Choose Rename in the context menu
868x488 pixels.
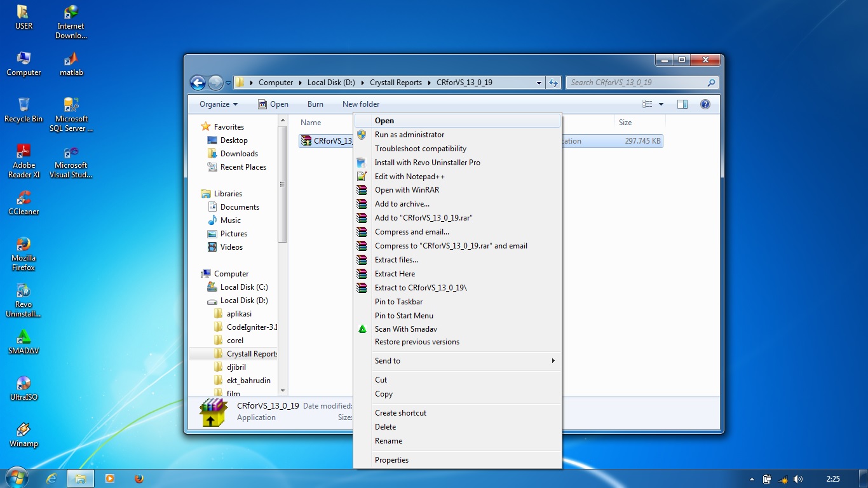coord(458,441)
